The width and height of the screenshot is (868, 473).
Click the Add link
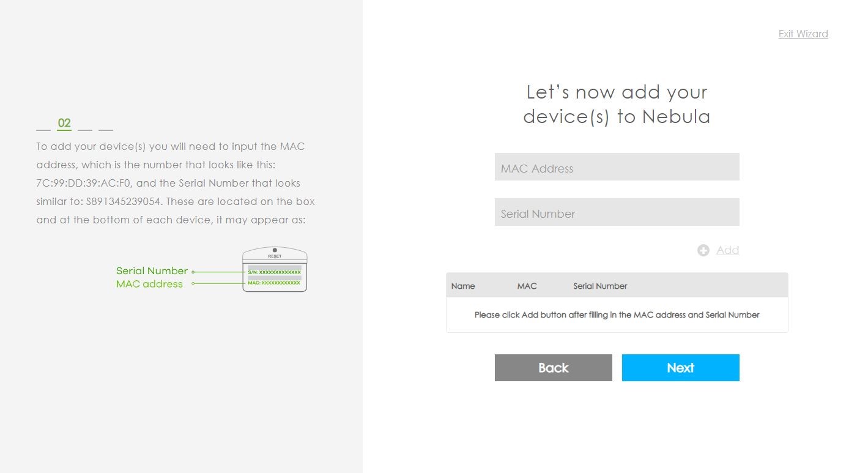point(727,250)
